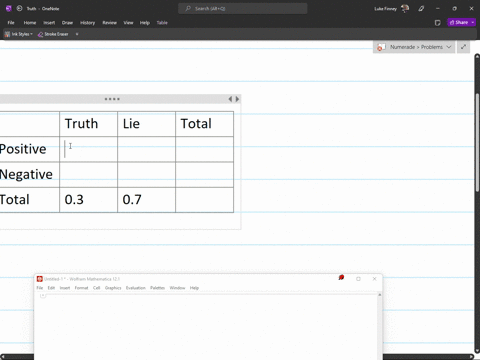
Task: Click the Positive row label
Action: point(23,149)
